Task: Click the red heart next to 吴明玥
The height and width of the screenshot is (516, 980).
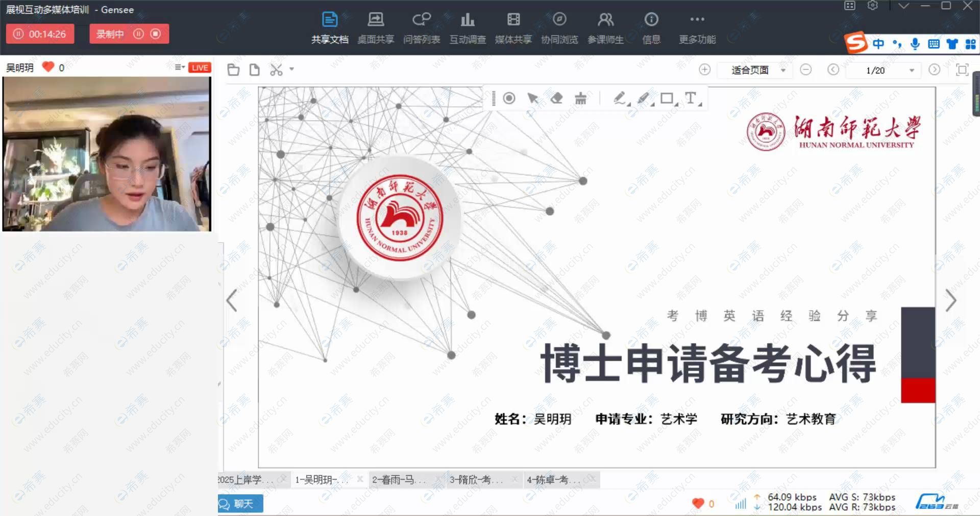Action: (x=48, y=67)
